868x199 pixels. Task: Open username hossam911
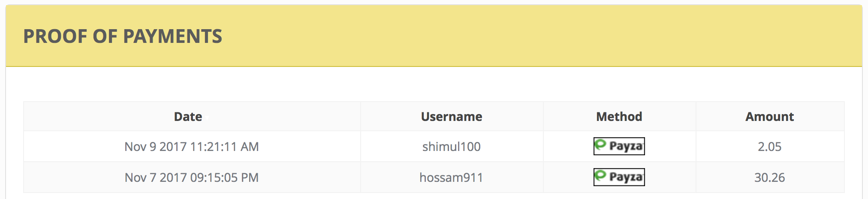(x=451, y=178)
